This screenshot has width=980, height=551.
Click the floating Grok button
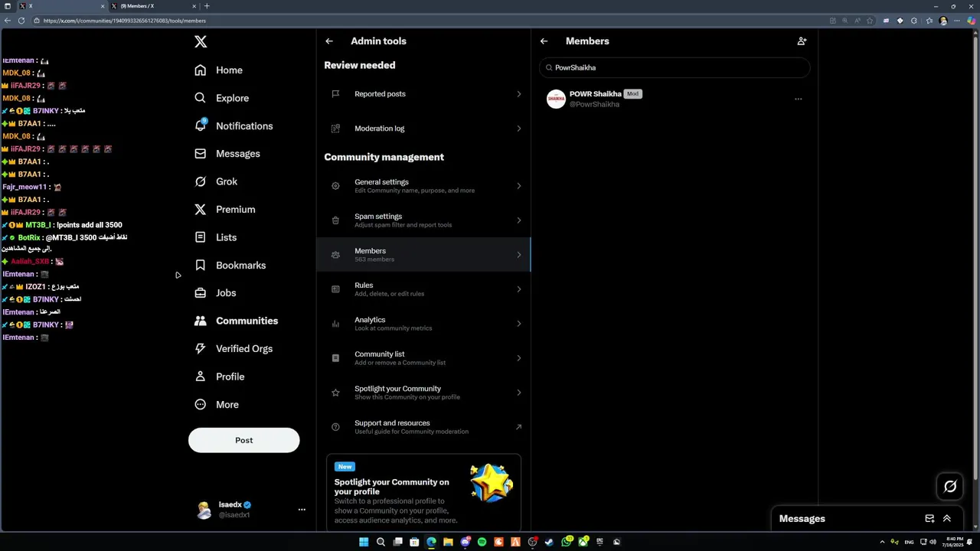(950, 486)
